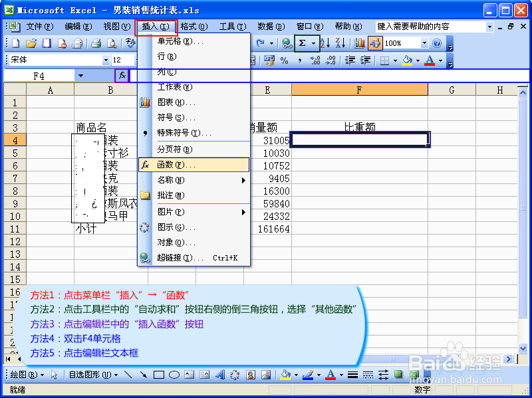
Task: Expand the Borders dropdown arrow
Action: pos(395,61)
